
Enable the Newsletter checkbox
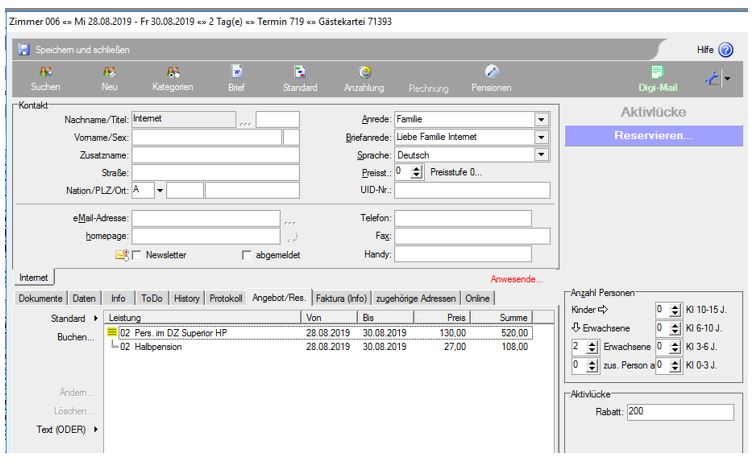coord(136,255)
